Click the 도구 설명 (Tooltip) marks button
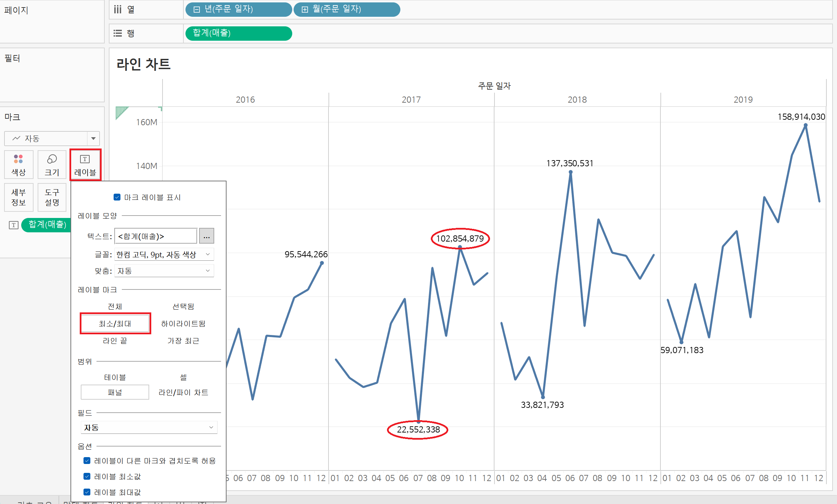The width and height of the screenshot is (837, 504). [x=52, y=197]
